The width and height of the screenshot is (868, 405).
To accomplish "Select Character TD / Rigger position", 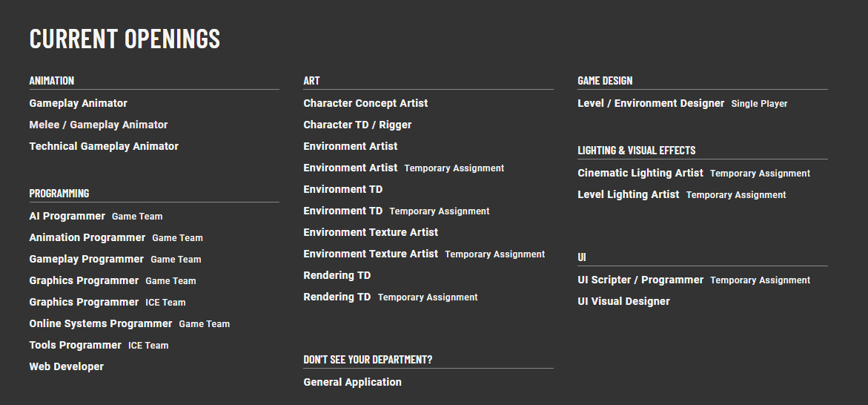I will click(357, 125).
